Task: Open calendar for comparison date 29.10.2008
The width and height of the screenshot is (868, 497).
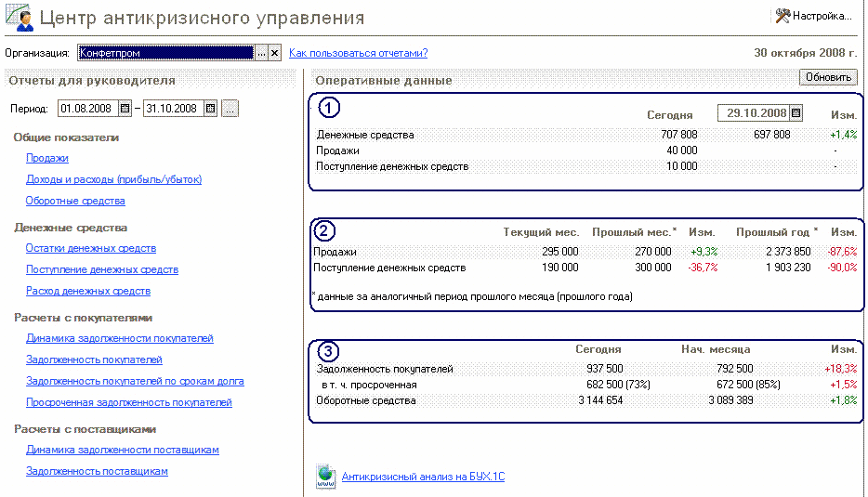Action: [x=796, y=113]
